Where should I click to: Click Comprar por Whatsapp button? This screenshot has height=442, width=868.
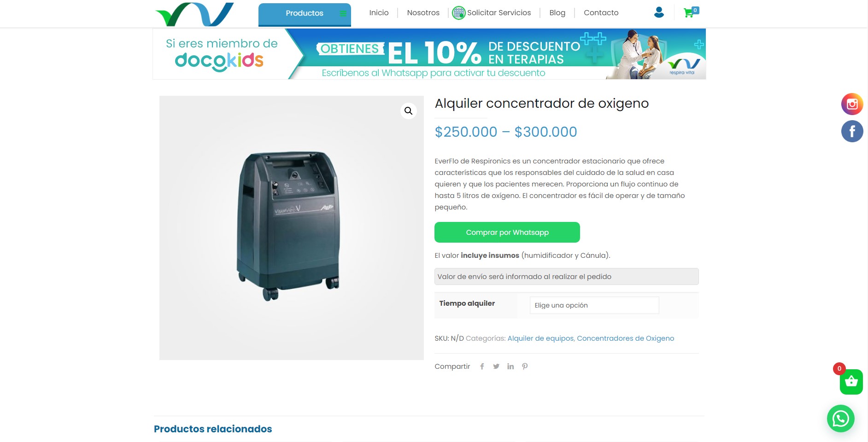[507, 233]
